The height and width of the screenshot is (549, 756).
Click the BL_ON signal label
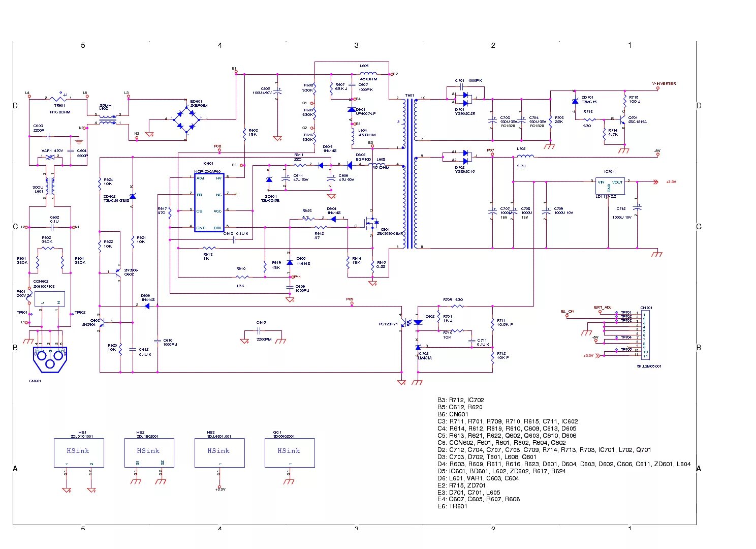568,311
